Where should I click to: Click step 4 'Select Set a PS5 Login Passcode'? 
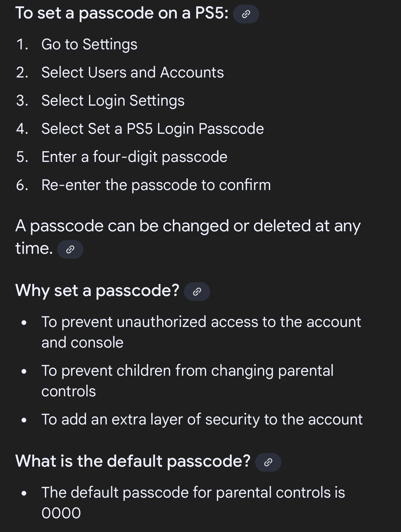tap(153, 128)
